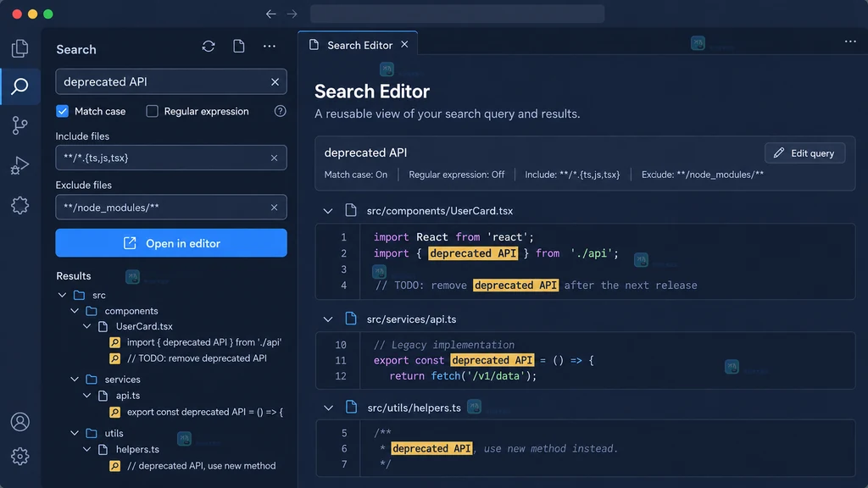
Task: Collapse src/components/UserCard.tsx results section
Action: pos(328,211)
